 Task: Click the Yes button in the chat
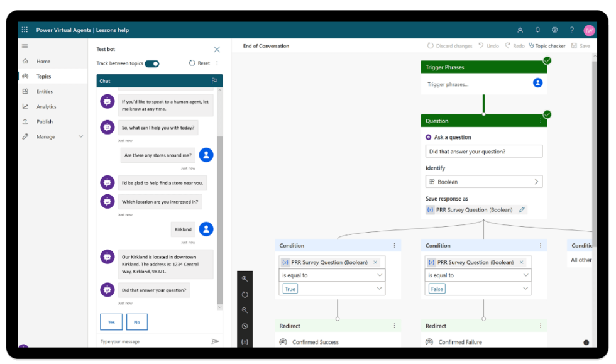coord(111,321)
